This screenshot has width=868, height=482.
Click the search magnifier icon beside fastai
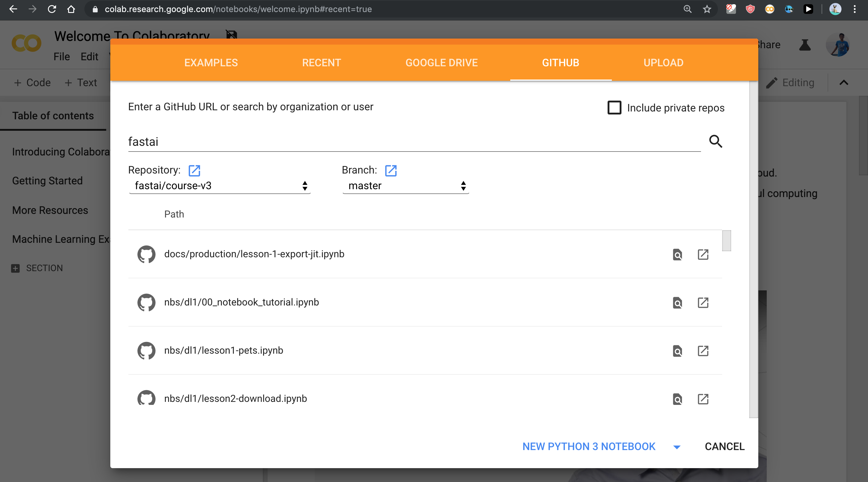[715, 142]
